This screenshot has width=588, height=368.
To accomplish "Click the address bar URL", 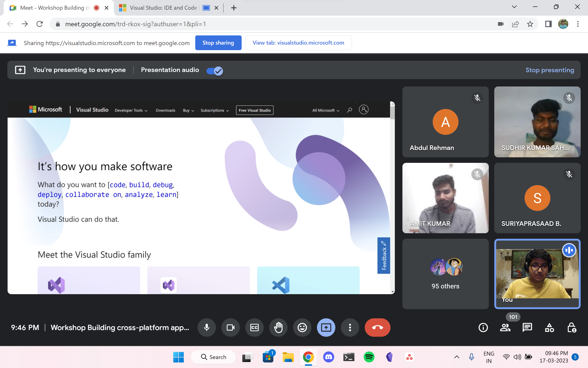I will [x=136, y=24].
